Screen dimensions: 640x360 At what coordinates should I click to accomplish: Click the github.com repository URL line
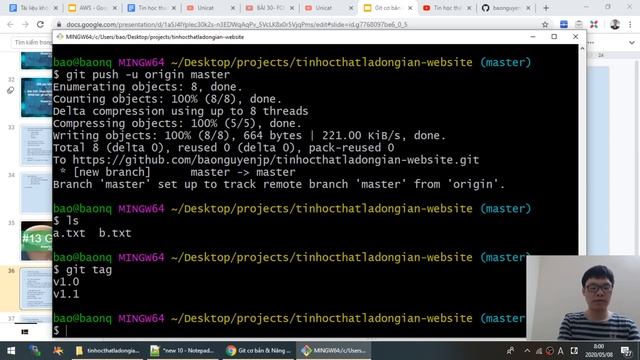click(266, 160)
